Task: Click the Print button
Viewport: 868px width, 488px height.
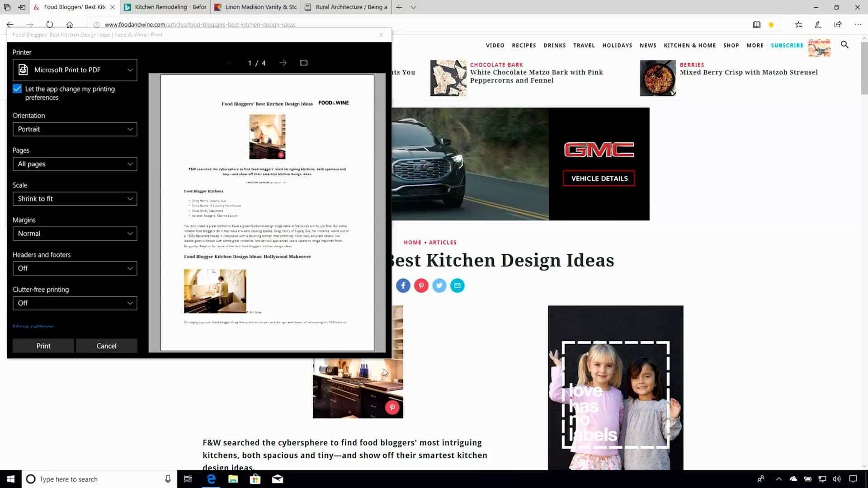Action: click(x=43, y=346)
